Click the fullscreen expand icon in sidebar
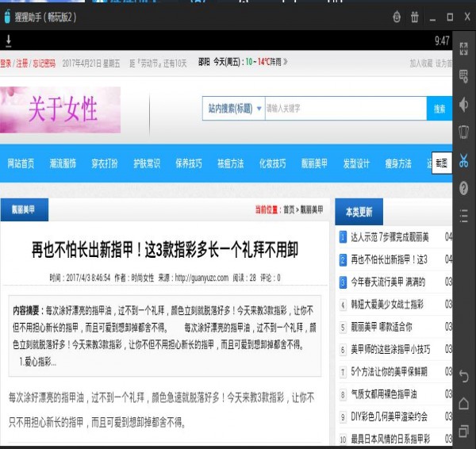Viewport: 476px width, 449px height. pos(463,48)
